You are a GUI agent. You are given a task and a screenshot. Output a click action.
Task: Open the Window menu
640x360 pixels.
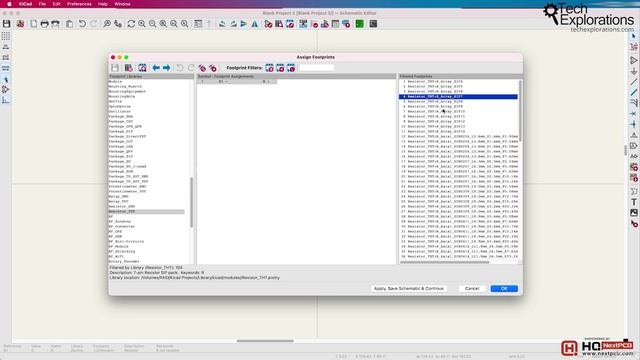122,4
